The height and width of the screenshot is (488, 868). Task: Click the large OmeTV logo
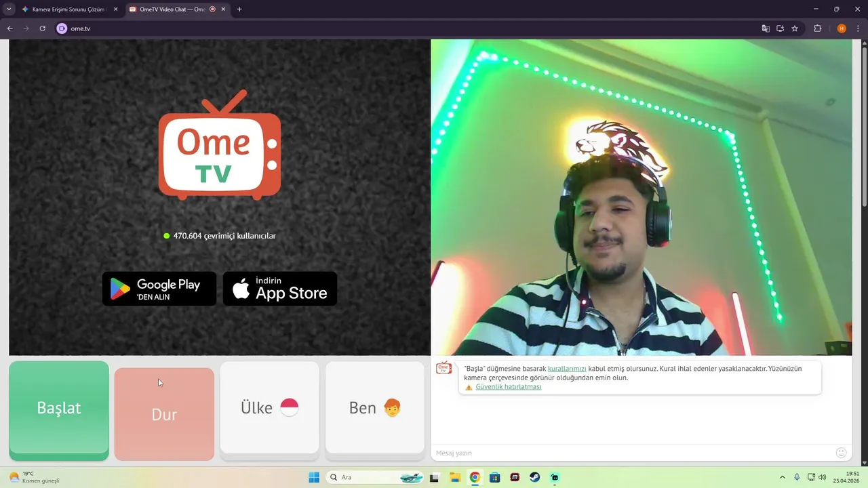coord(220,145)
